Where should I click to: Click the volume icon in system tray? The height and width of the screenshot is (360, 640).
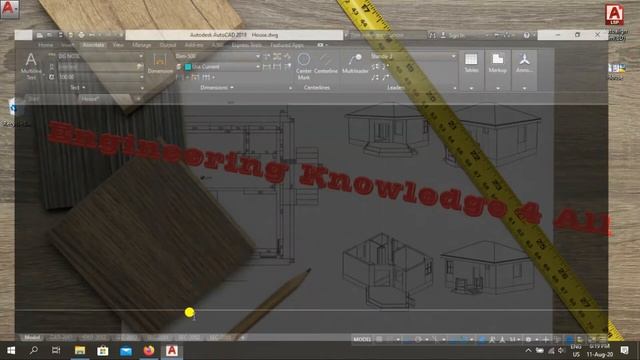tap(562, 351)
